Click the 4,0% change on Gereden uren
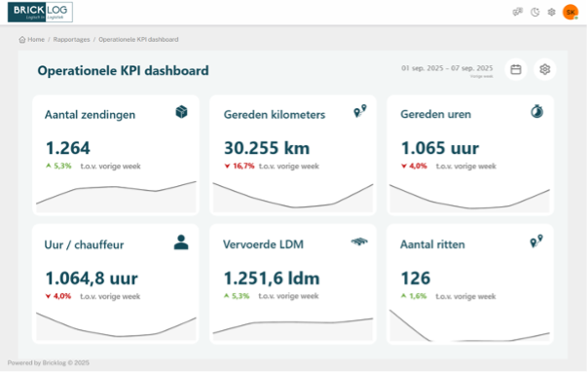The image size is (588, 372). pos(414,166)
